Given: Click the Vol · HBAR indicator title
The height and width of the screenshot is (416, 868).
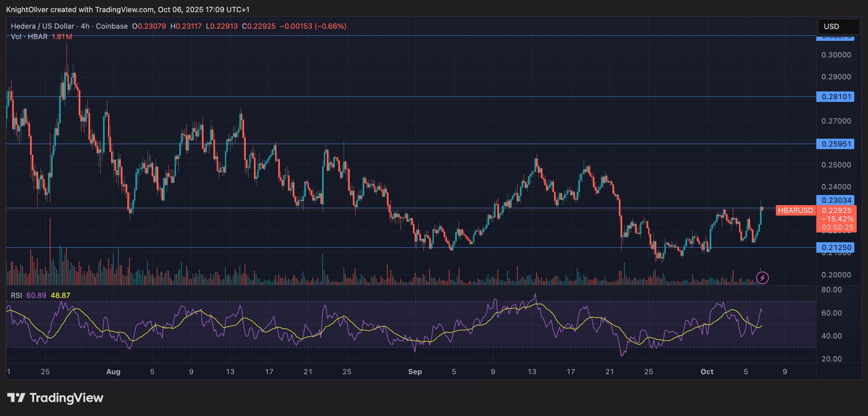Looking at the screenshot, I should coord(29,36).
